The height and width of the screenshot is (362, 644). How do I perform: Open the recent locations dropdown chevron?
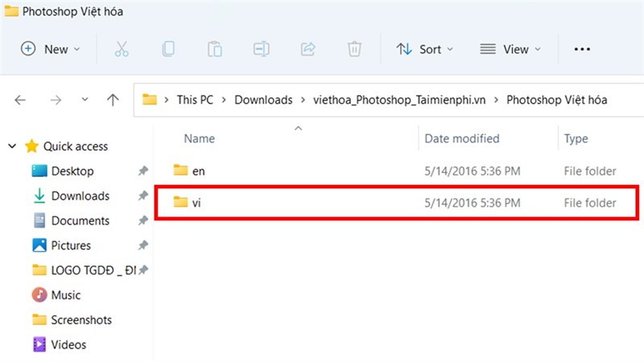[85, 99]
